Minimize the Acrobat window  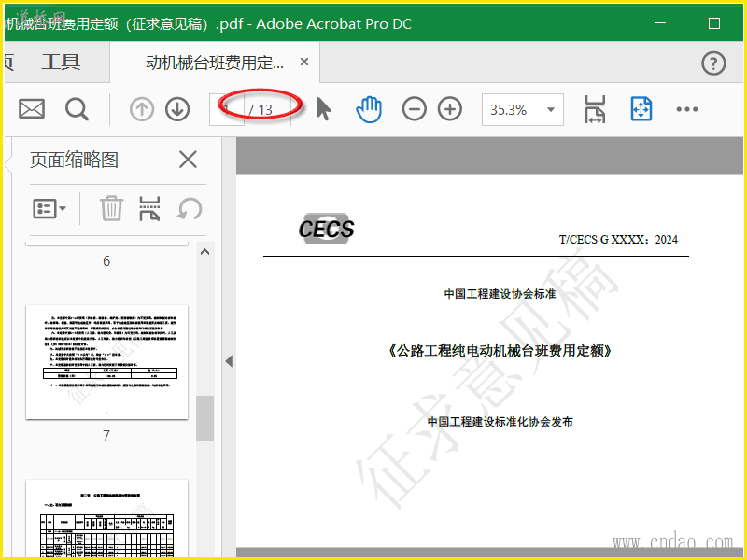(x=660, y=22)
